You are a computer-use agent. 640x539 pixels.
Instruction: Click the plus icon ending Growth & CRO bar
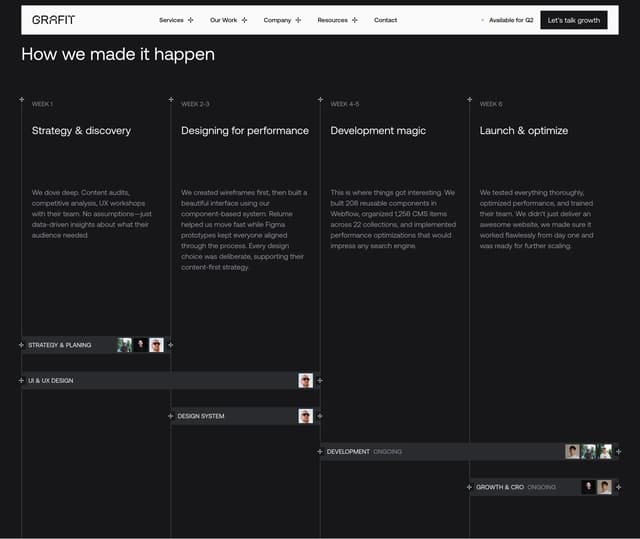[x=618, y=487]
